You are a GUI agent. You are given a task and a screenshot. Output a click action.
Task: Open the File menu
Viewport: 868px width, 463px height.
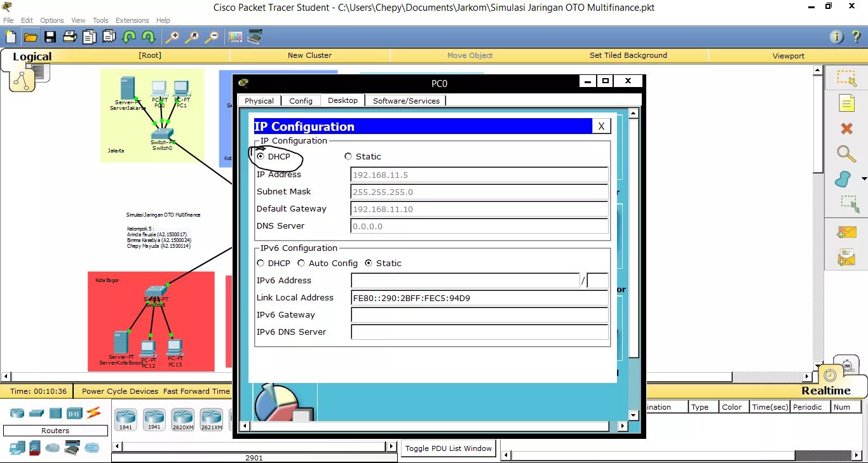8,20
